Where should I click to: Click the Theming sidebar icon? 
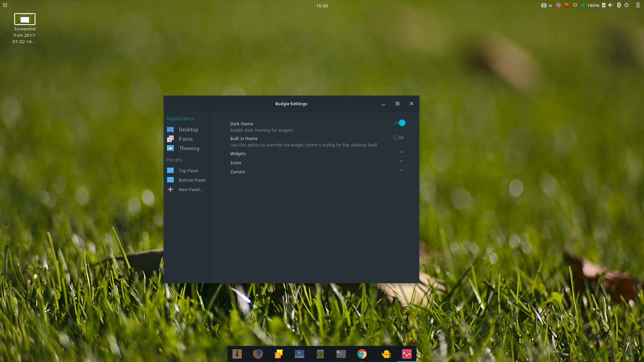[170, 148]
